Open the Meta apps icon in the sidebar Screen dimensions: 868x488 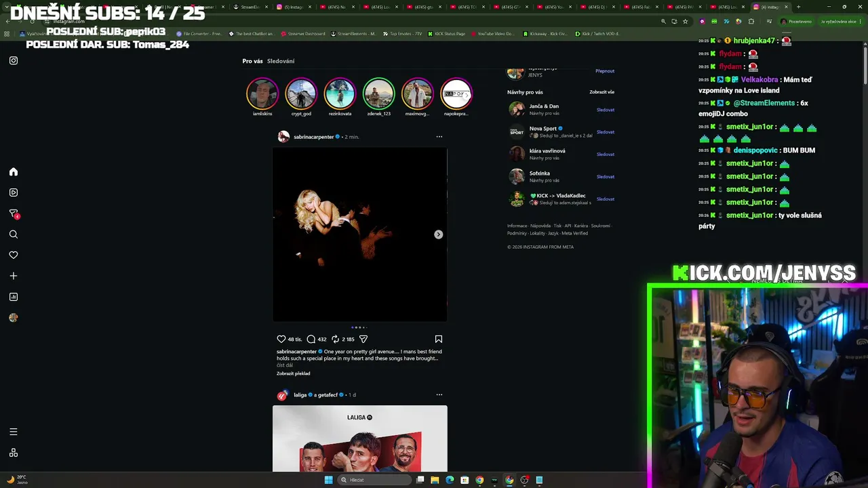tap(14, 453)
